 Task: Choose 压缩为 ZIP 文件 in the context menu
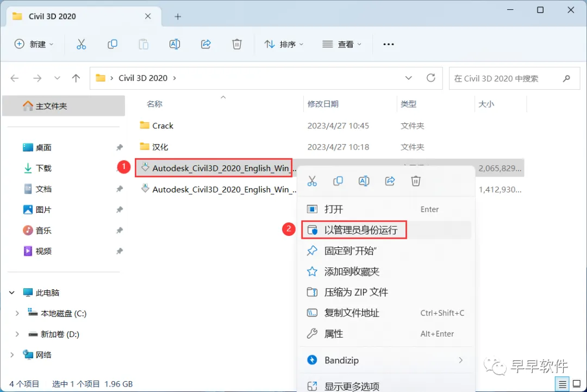pyautogui.click(x=386, y=292)
